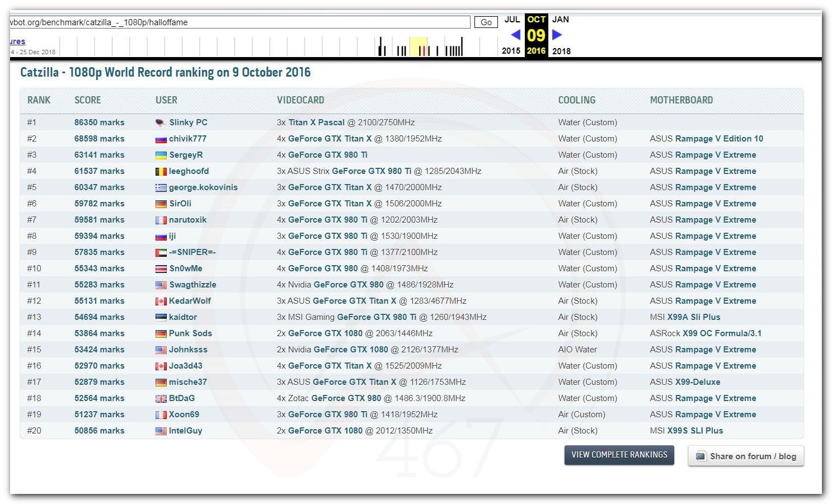Click the Greek flag beside george.kokovinis
This screenshot has width=832, height=504.
click(161, 187)
